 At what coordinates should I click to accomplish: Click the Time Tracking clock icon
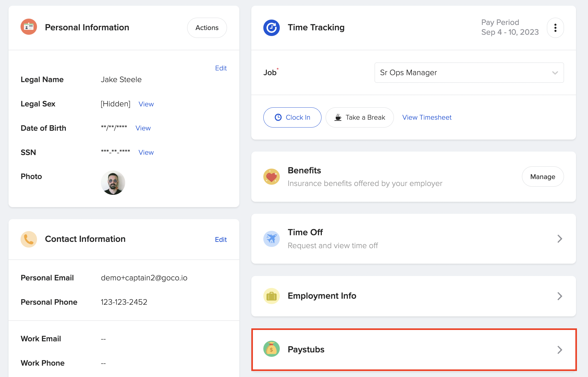pyautogui.click(x=271, y=27)
